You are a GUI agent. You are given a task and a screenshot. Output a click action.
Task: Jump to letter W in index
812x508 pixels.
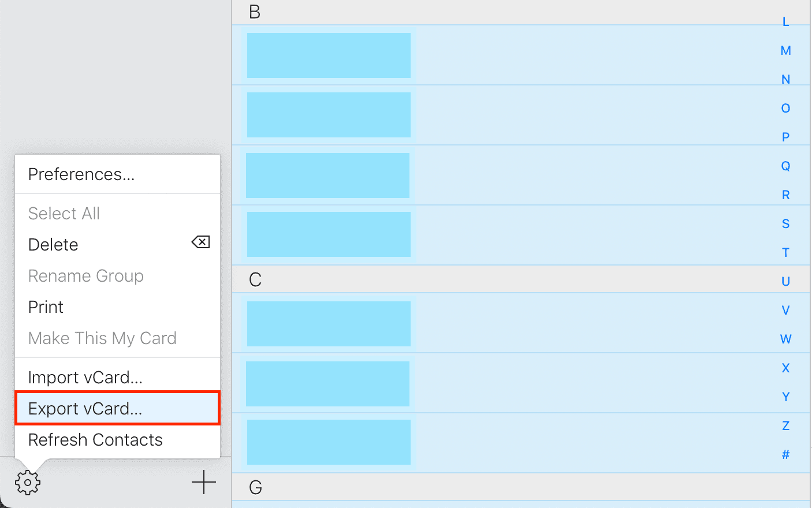(x=785, y=339)
